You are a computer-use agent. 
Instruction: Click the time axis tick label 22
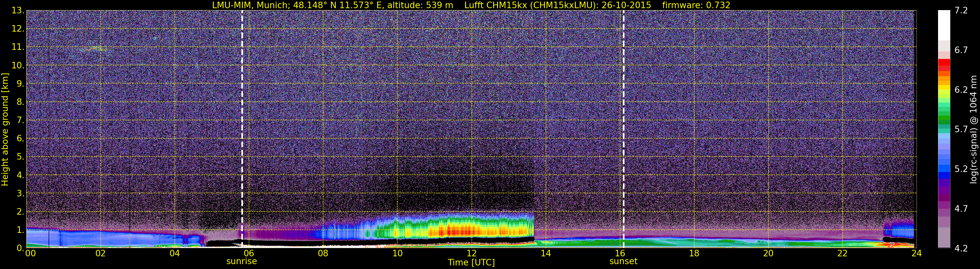click(842, 253)
